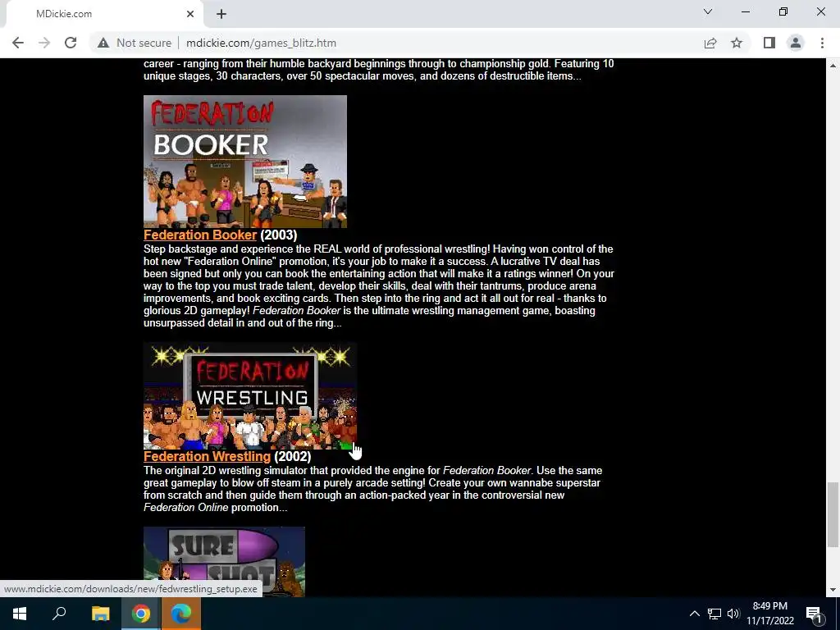Click the forward navigation arrow
This screenshot has width=840, height=630.
[x=44, y=43]
